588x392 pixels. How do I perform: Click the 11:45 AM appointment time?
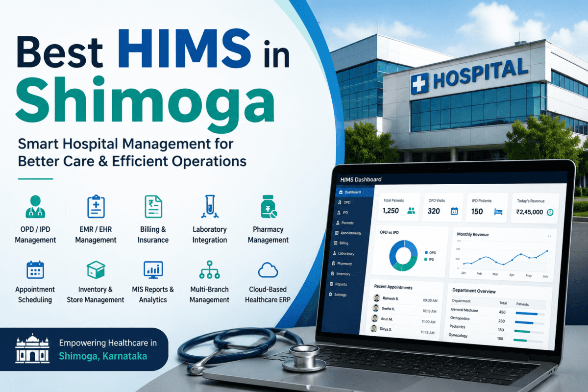(x=428, y=333)
